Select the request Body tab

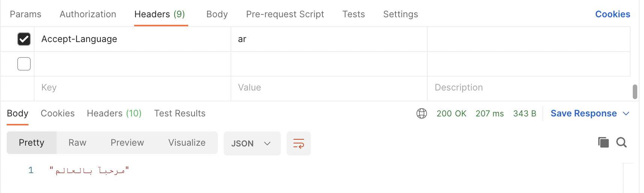(217, 14)
